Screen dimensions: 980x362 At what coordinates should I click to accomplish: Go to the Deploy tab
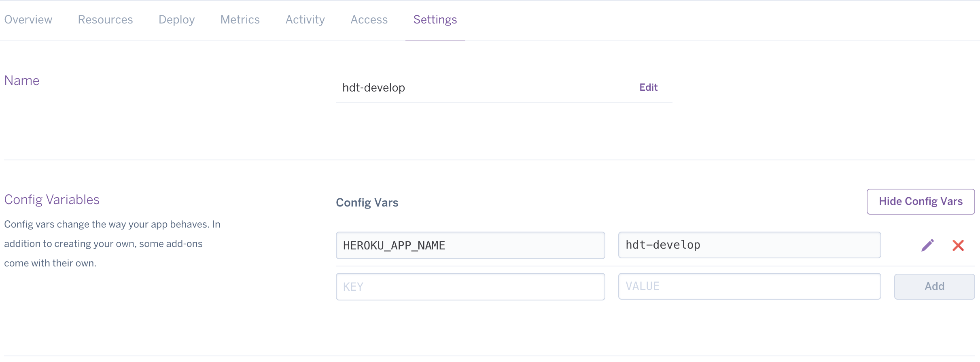(176, 20)
